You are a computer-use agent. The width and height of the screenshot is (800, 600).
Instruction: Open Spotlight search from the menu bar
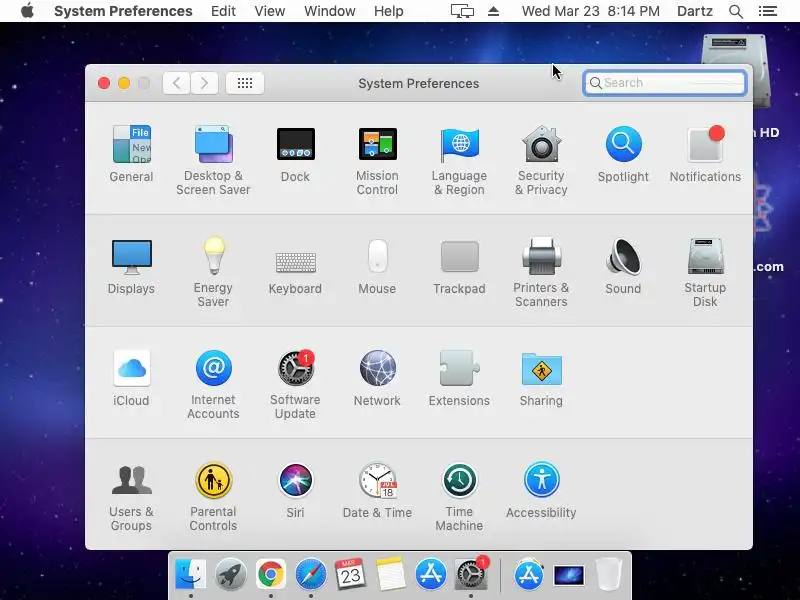click(x=735, y=11)
